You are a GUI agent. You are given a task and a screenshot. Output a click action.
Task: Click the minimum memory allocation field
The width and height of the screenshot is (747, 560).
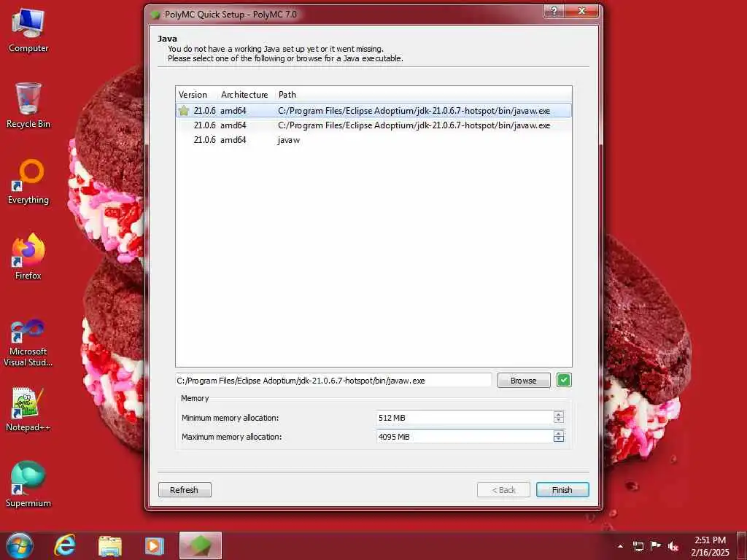(x=465, y=418)
